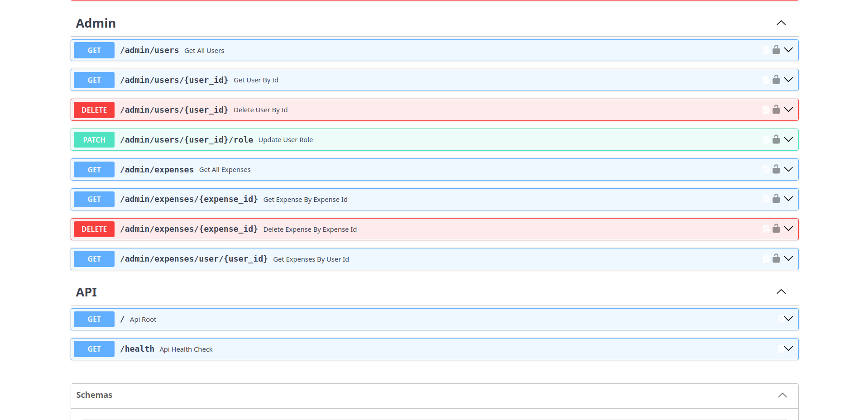Expand Get User By Id chevron

[x=788, y=80]
